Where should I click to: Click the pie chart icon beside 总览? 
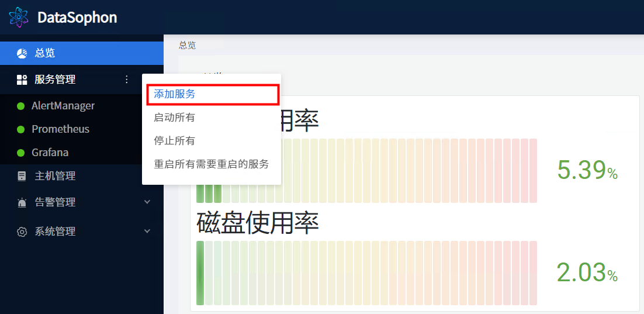pos(22,53)
